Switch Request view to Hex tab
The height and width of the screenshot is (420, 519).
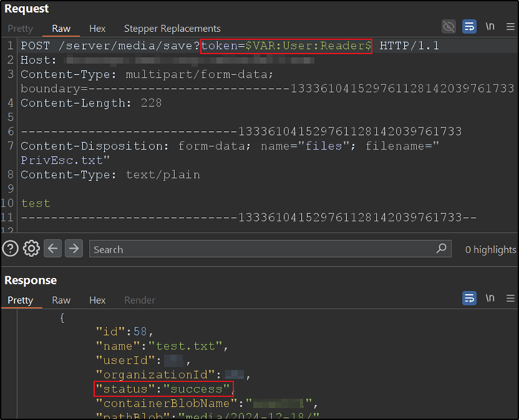click(97, 29)
